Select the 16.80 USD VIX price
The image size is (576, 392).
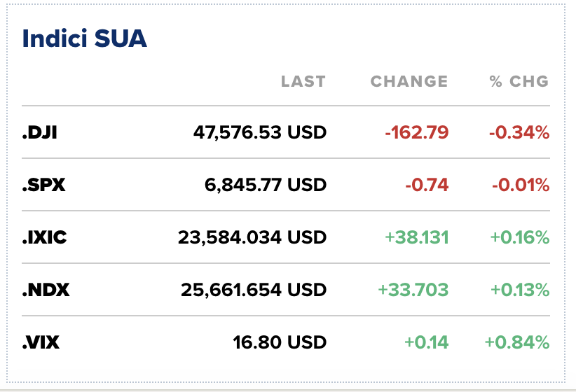point(280,342)
